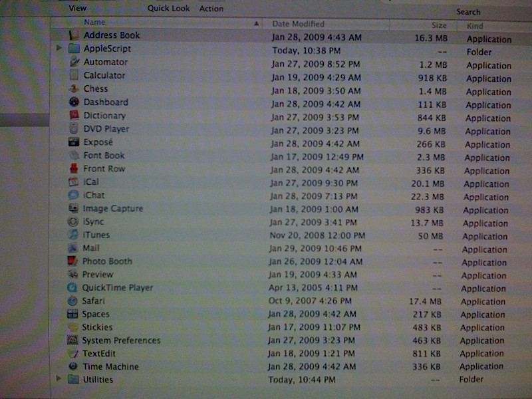Select the Front Row chair icon
The height and width of the screenshot is (399, 532).
pos(74,168)
